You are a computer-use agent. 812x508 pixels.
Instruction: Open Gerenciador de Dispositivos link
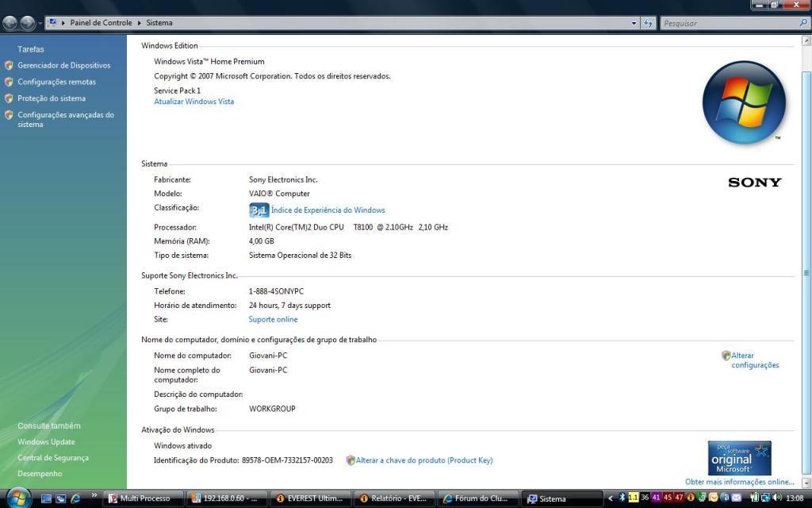point(64,65)
